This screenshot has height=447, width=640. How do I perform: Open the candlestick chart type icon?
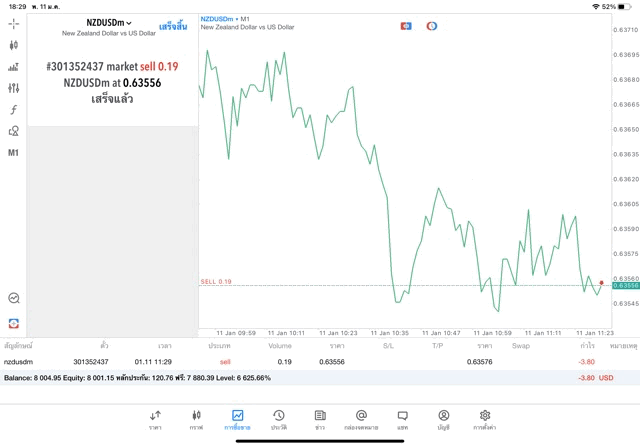[x=13, y=45]
